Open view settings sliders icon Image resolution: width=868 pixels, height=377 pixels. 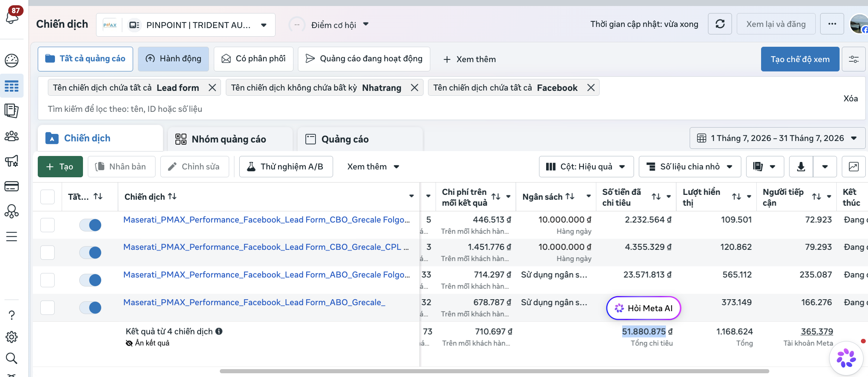[854, 59]
